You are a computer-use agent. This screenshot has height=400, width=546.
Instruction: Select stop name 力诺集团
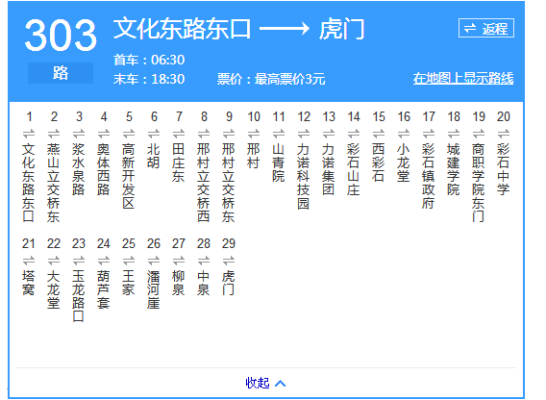(328, 169)
